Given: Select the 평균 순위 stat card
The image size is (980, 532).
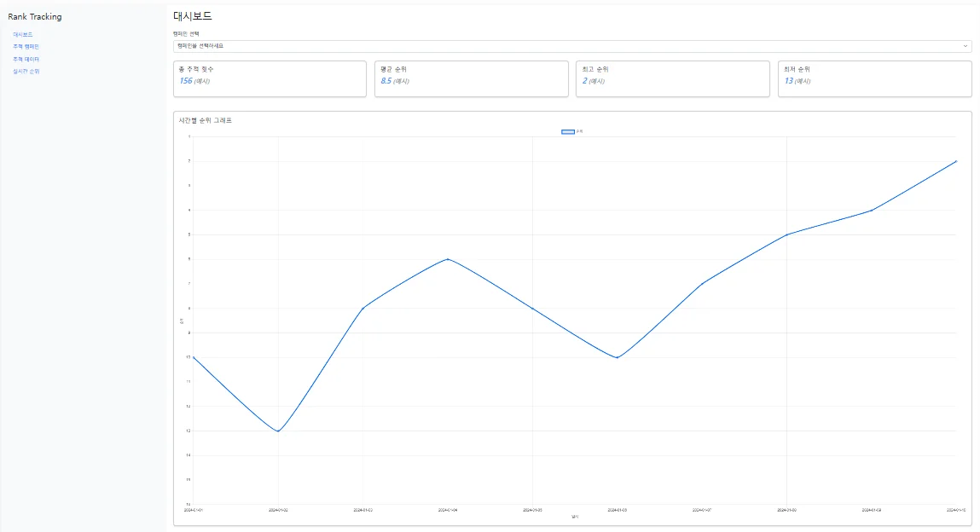Looking at the screenshot, I should pyautogui.click(x=471, y=78).
